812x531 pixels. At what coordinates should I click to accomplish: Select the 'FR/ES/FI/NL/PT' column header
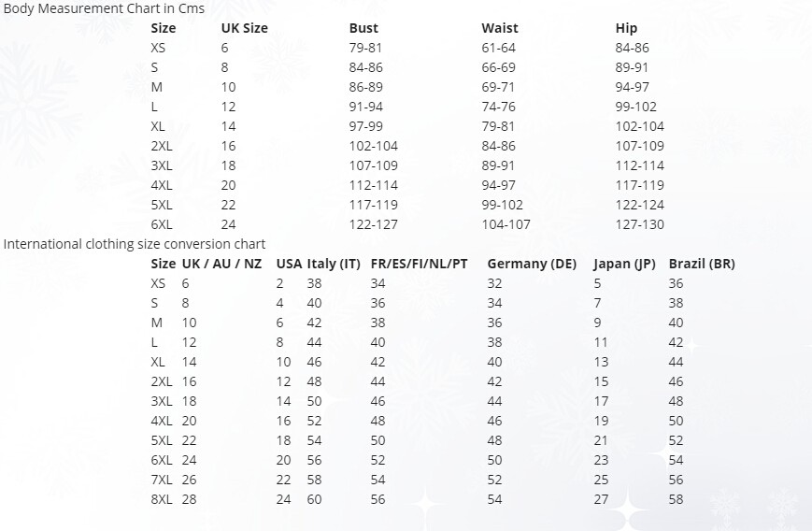click(419, 264)
